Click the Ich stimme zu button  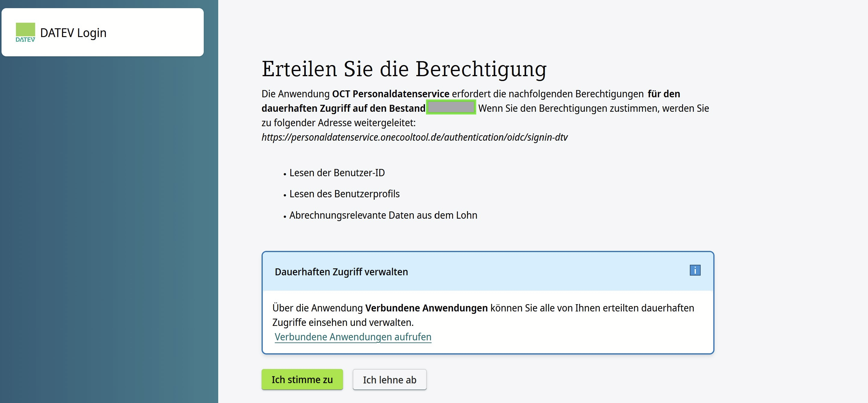coord(302,379)
